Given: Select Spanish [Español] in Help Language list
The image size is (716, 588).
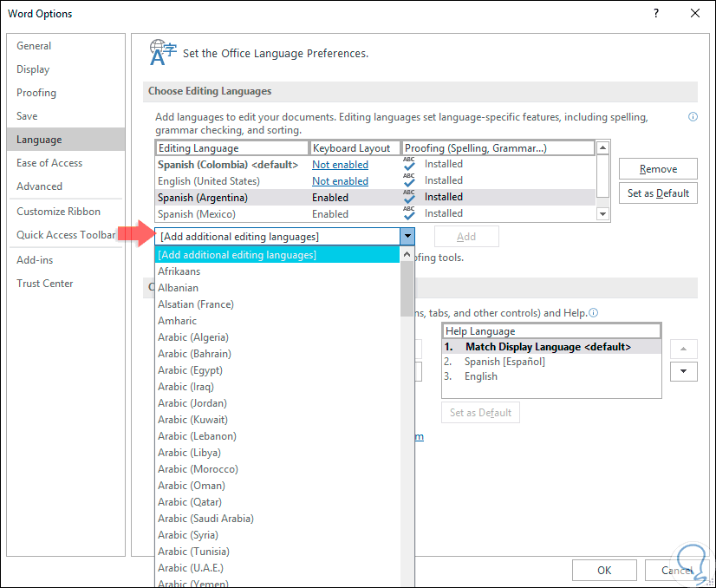Looking at the screenshot, I should [551, 362].
